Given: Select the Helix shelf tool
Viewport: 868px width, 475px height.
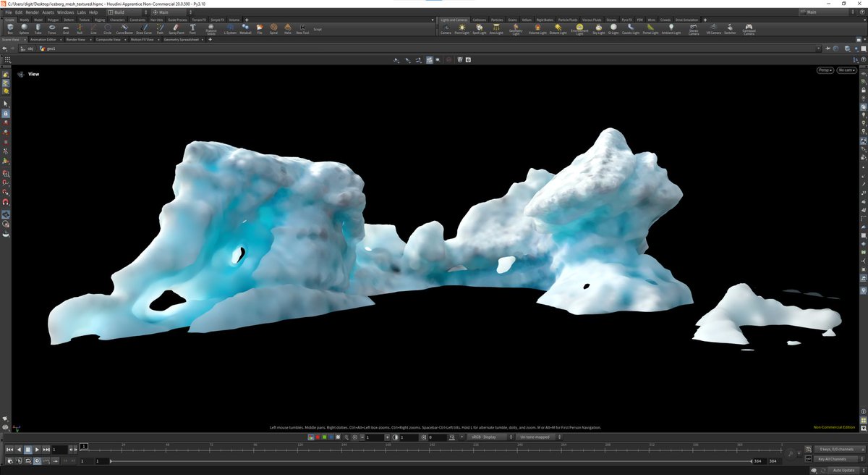Looking at the screenshot, I should [287, 29].
